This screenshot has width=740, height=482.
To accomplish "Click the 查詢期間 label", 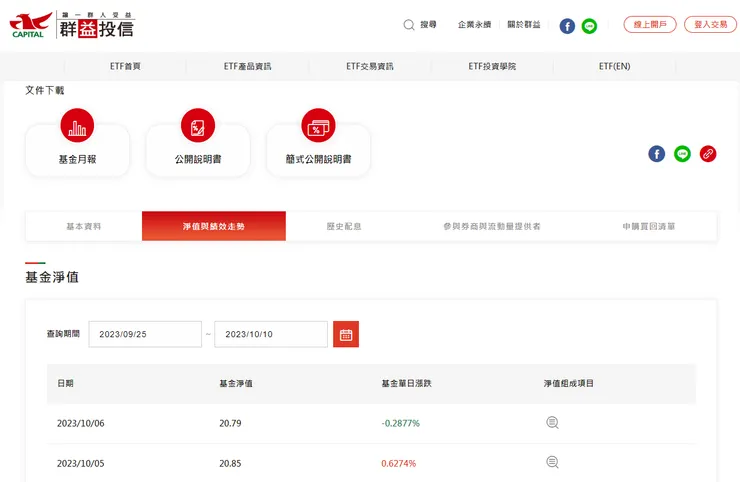I will tap(63, 334).
